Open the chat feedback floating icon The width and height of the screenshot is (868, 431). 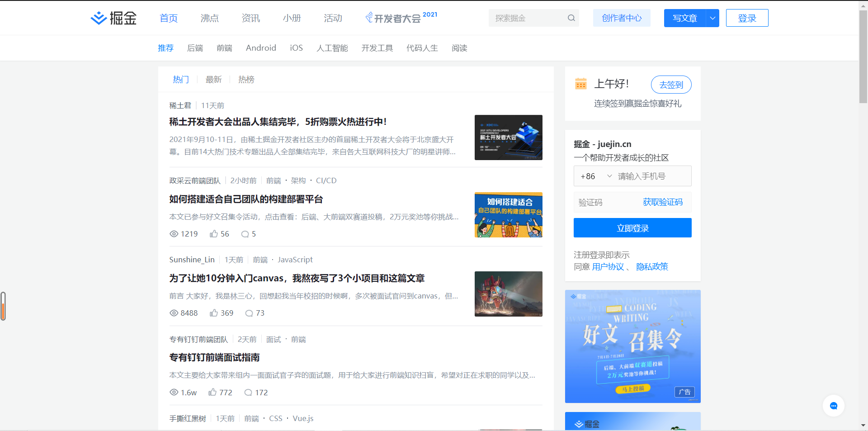tap(834, 406)
